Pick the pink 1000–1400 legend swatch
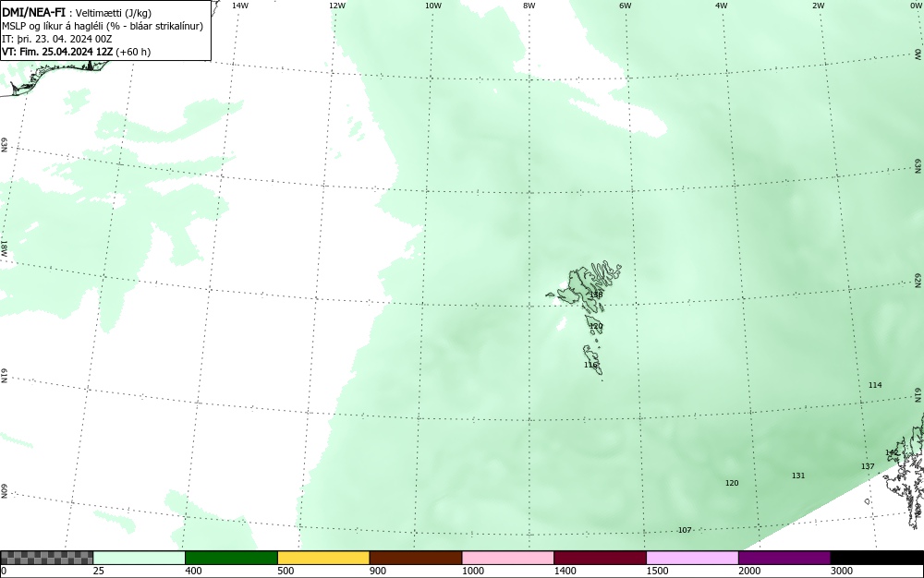Image resolution: width=924 pixels, height=578 pixels. (508, 558)
